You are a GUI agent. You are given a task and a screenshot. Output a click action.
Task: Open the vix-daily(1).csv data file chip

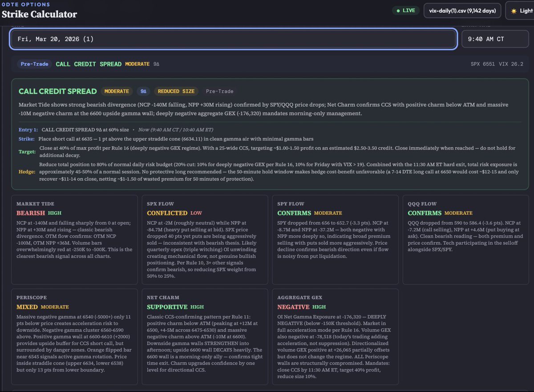(462, 10)
